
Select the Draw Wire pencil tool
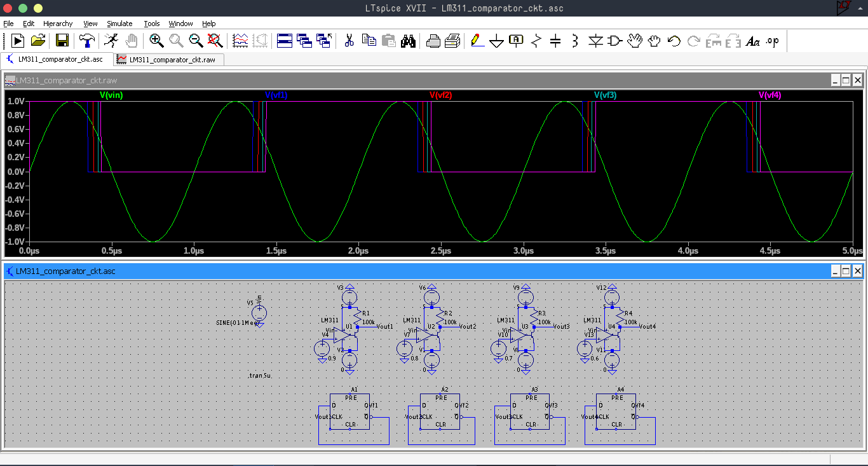click(x=477, y=41)
